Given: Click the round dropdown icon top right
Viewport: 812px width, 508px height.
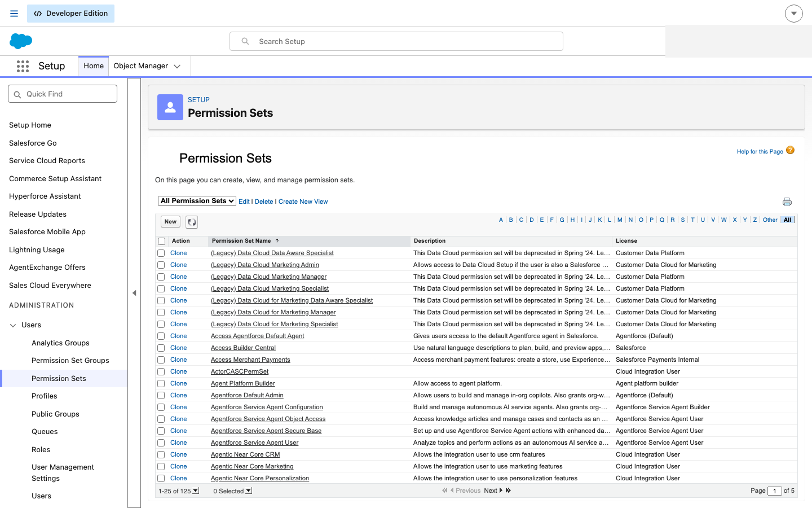Looking at the screenshot, I should tap(793, 14).
